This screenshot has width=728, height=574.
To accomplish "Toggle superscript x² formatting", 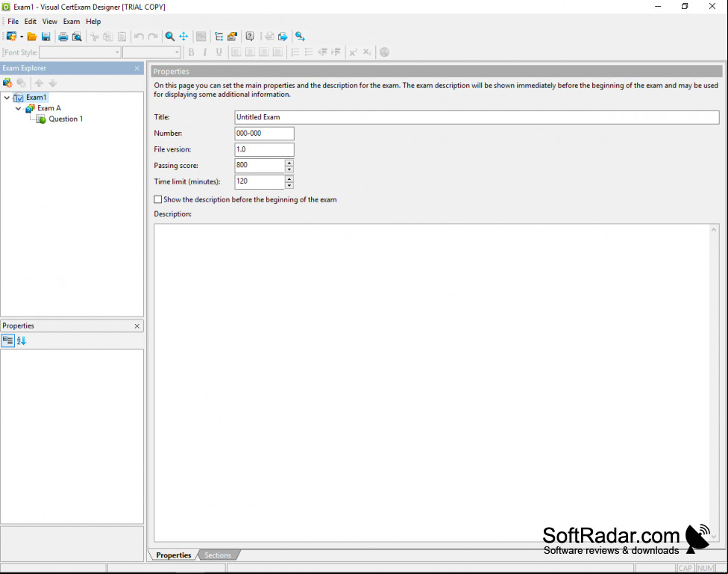I will coord(354,52).
